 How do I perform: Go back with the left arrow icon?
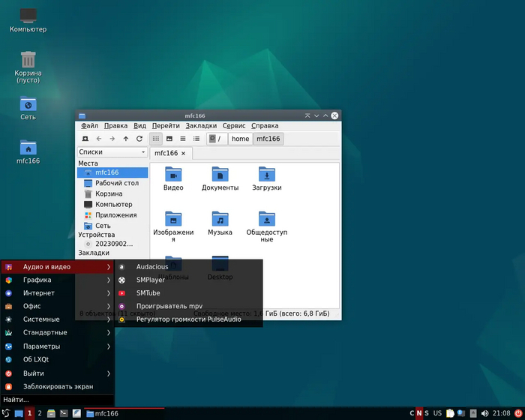[x=99, y=139]
